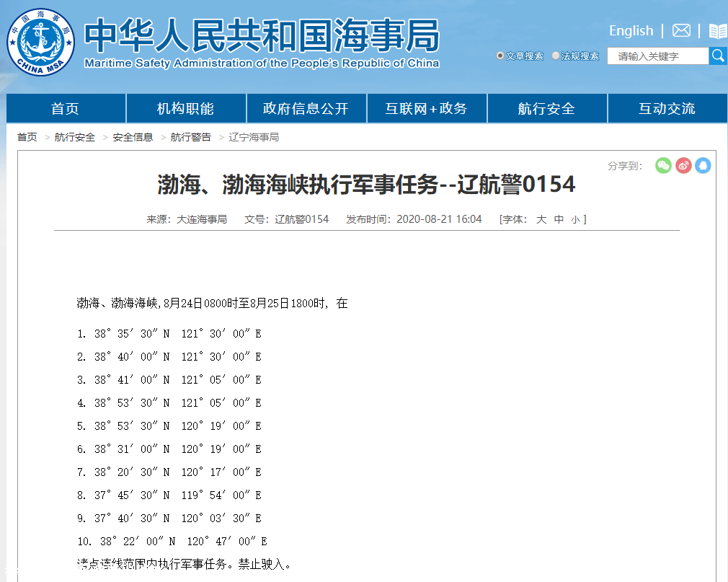Set font size to 大
This screenshot has height=582, width=728.
click(541, 219)
